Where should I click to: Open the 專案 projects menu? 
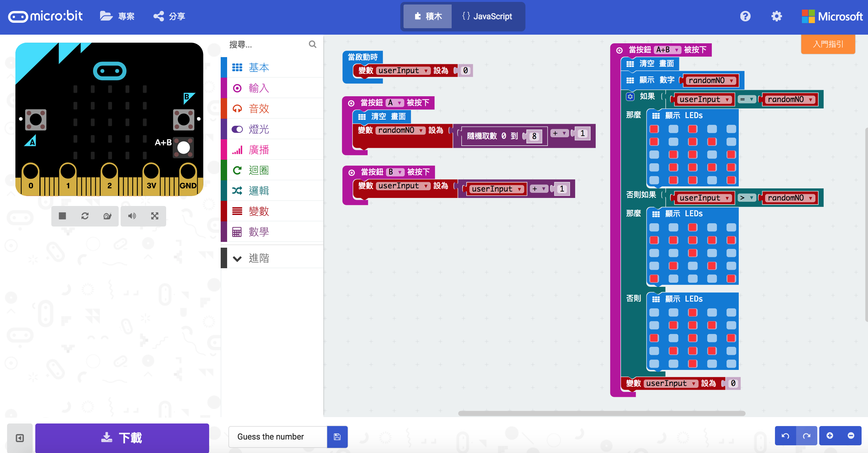coord(117,16)
